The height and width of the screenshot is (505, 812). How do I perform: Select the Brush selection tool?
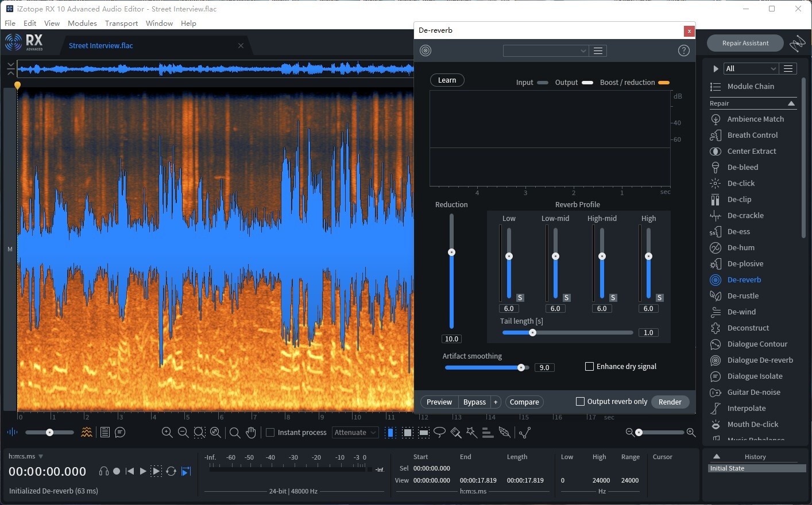pos(456,433)
